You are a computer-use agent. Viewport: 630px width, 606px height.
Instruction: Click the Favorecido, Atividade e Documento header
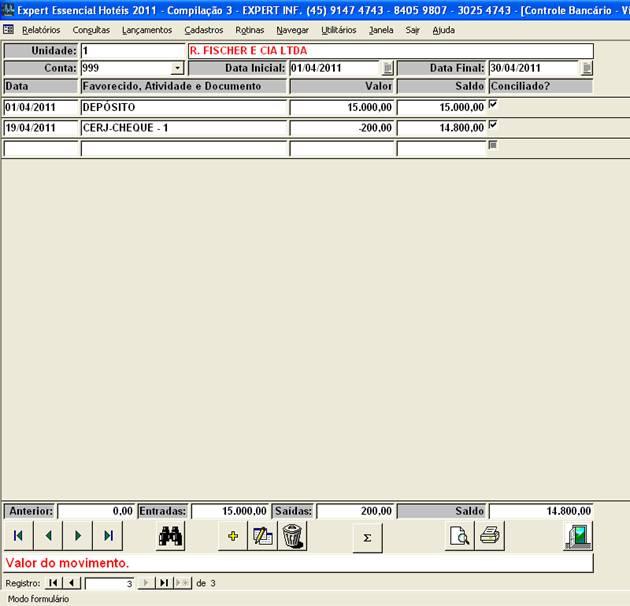tap(183, 86)
